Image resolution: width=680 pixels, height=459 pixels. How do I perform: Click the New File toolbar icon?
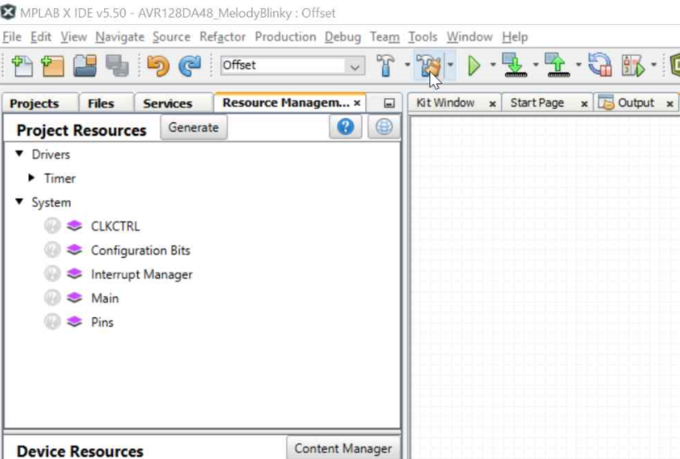pyautogui.click(x=22, y=66)
